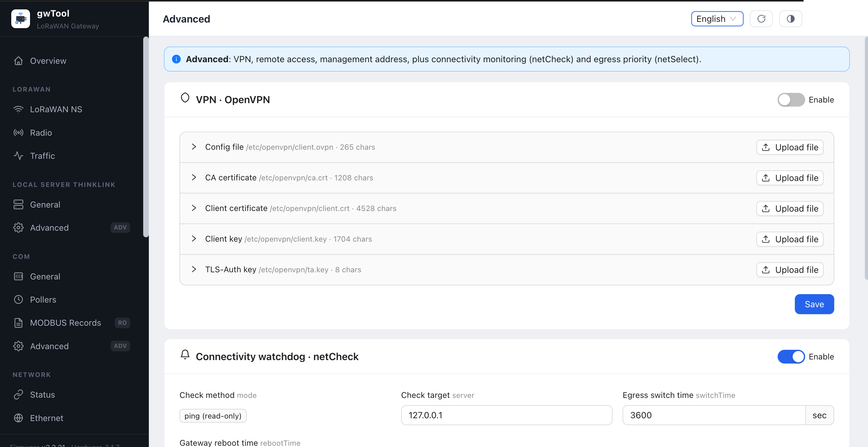This screenshot has height=447, width=868.
Task: Click the sidebar vertical scrollbar
Action: pyautogui.click(x=146, y=137)
